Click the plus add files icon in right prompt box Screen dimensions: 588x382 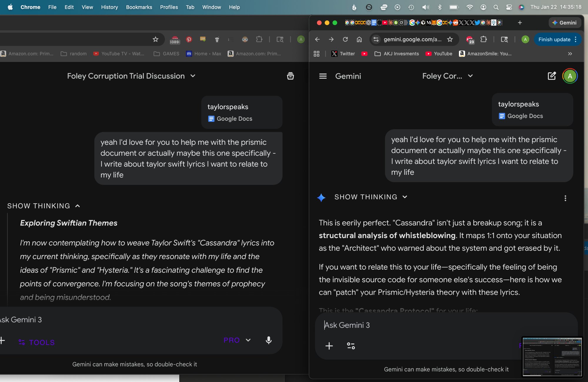coord(329,346)
